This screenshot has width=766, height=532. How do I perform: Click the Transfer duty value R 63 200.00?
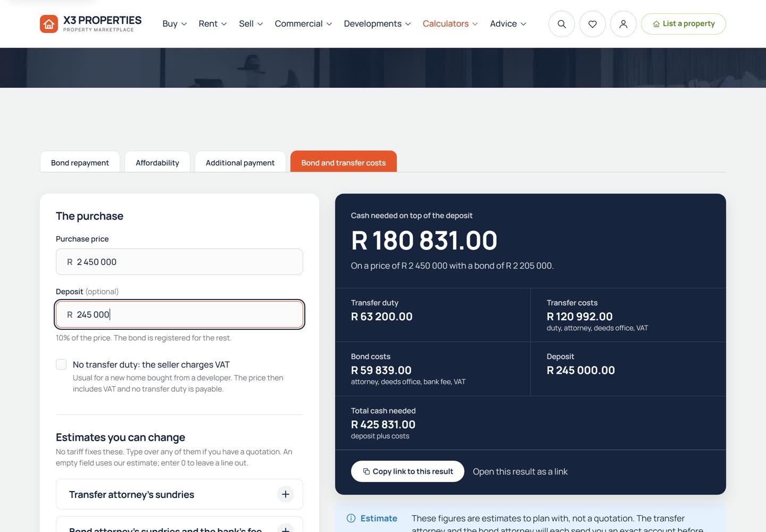point(382,317)
